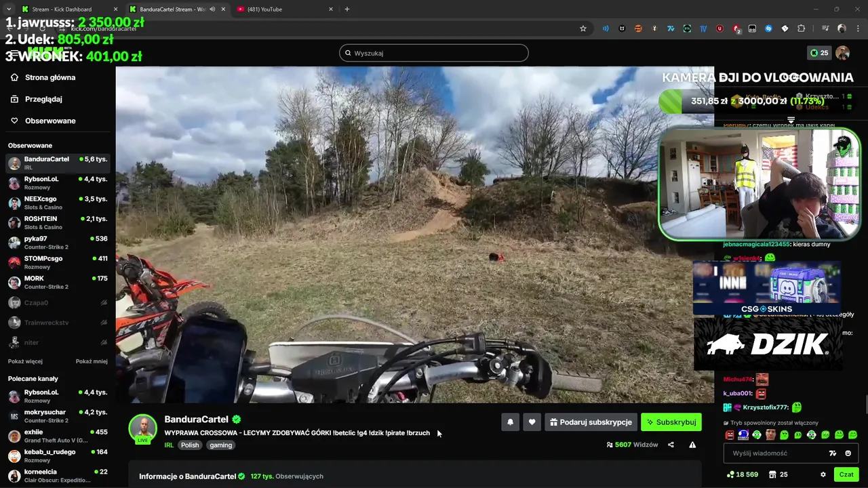Image resolution: width=868 pixels, height=488 pixels.
Task: Click the Polish language tag
Action: (190, 445)
